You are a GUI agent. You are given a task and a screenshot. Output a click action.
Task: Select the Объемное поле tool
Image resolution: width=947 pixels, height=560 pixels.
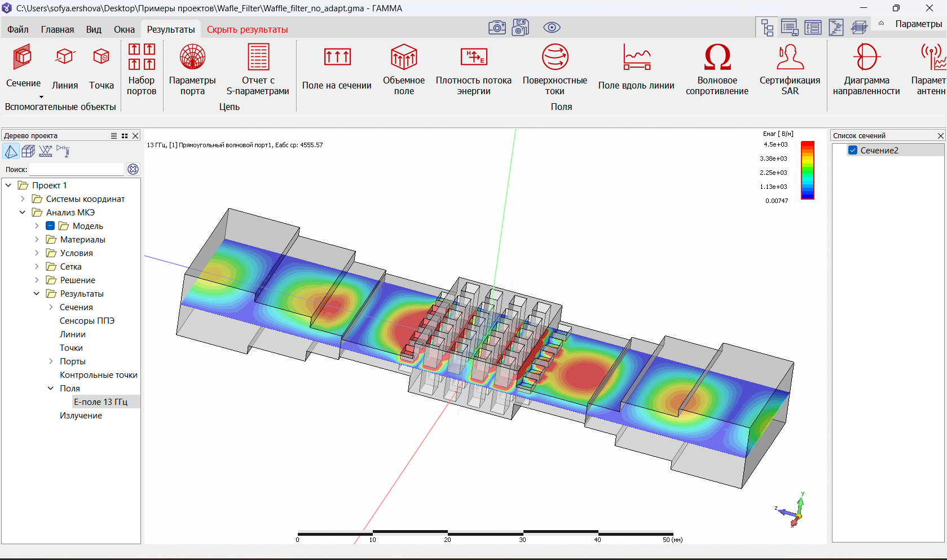[404, 58]
